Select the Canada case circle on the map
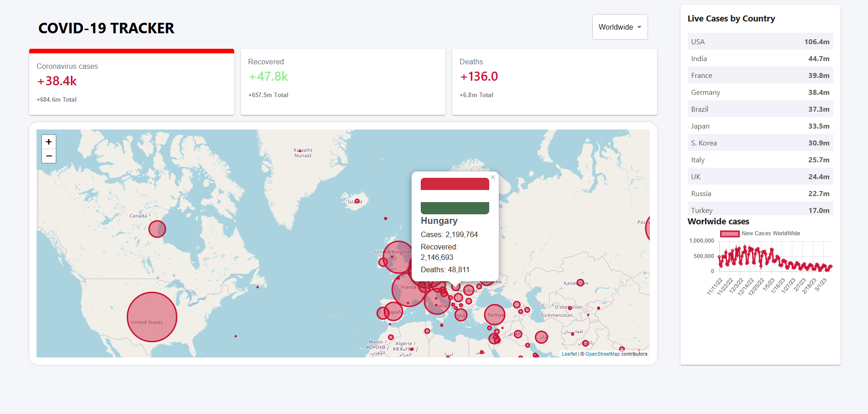The width and height of the screenshot is (868, 414). (x=157, y=229)
